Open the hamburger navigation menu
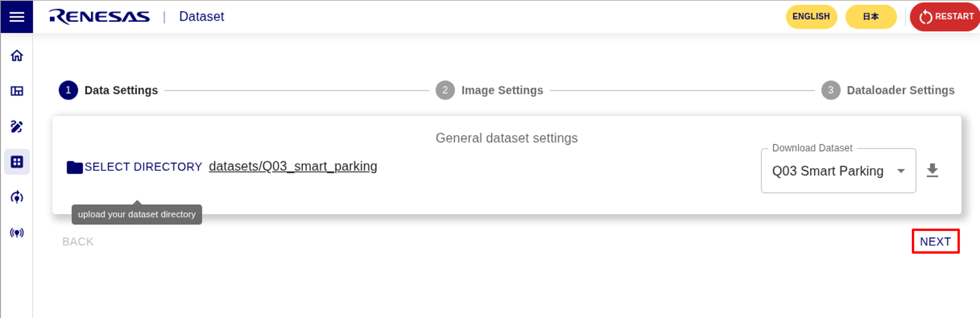980x318 pixels. click(x=17, y=17)
